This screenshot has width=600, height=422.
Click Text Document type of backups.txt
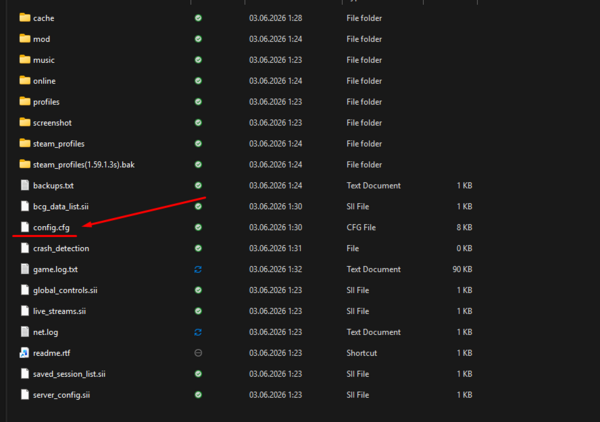373,186
